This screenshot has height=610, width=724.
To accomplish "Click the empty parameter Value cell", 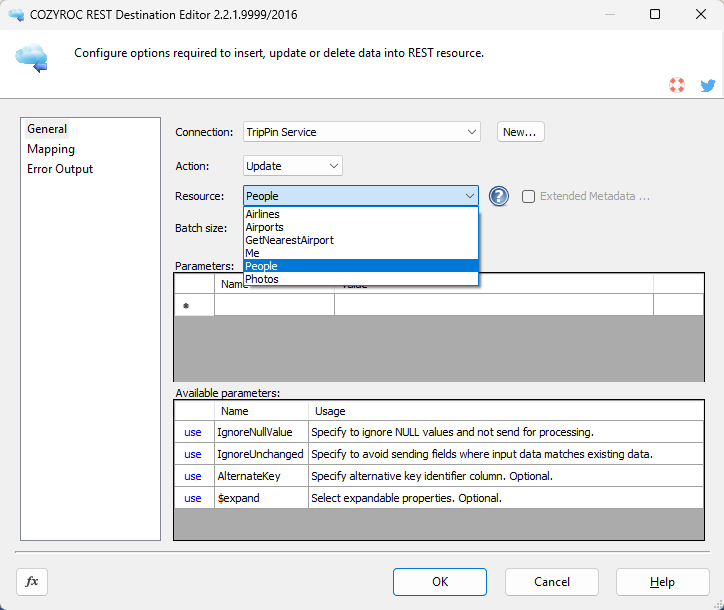I will [x=494, y=305].
